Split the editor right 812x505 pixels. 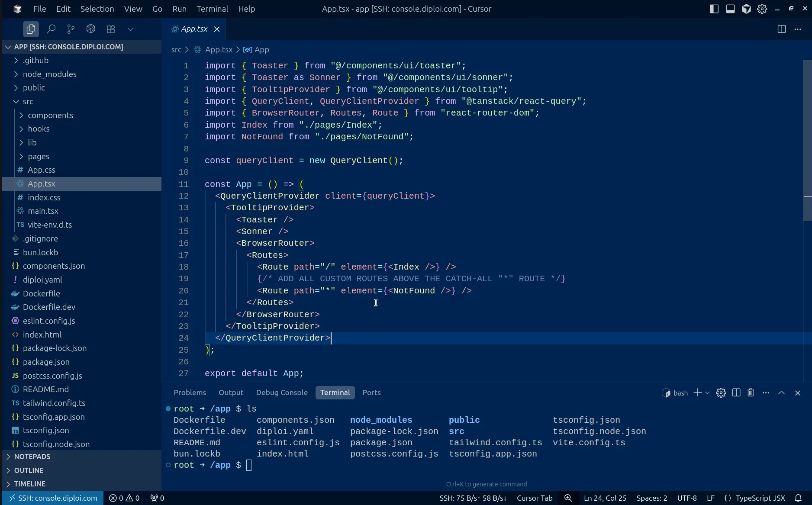point(781,29)
